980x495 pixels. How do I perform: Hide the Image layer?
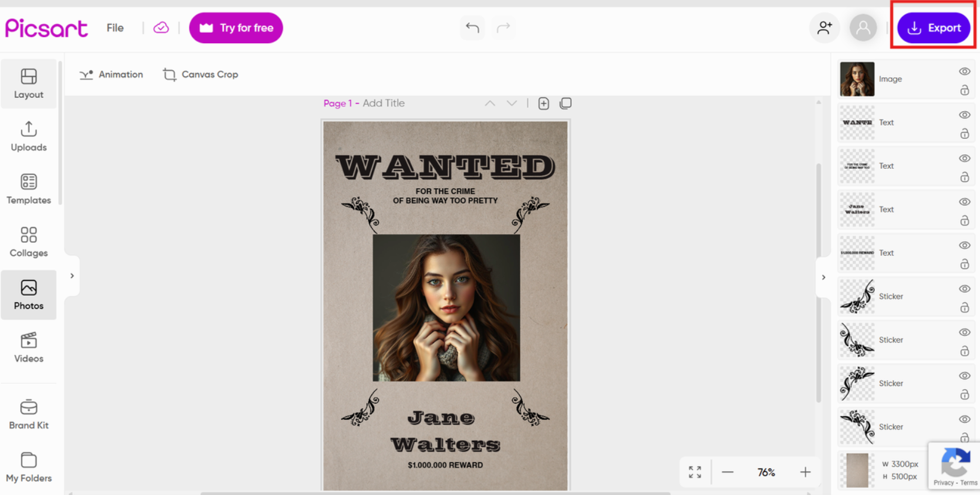965,72
